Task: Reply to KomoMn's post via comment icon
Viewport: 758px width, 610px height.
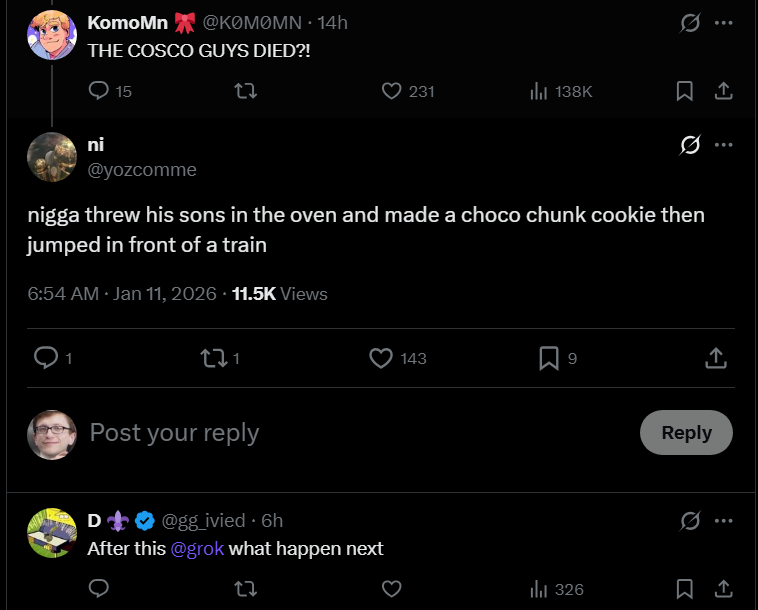Action: coord(99,91)
